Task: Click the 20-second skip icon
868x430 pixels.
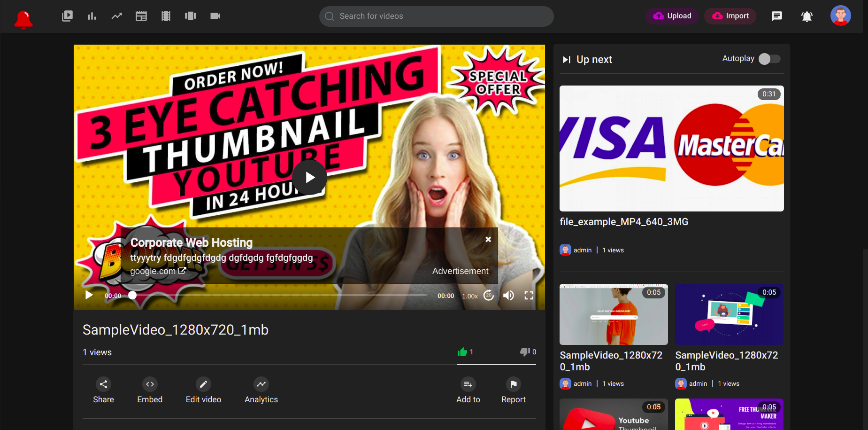Action: pyautogui.click(x=489, y=295)
